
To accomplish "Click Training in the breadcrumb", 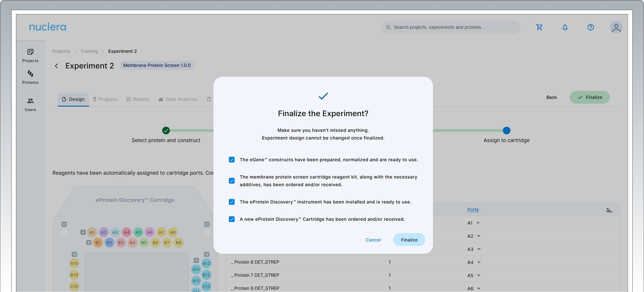I will pyautogui.click(x=89, y=51).
